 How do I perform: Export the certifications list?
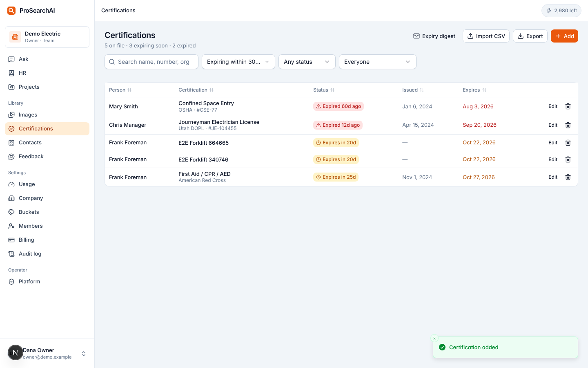530,36
